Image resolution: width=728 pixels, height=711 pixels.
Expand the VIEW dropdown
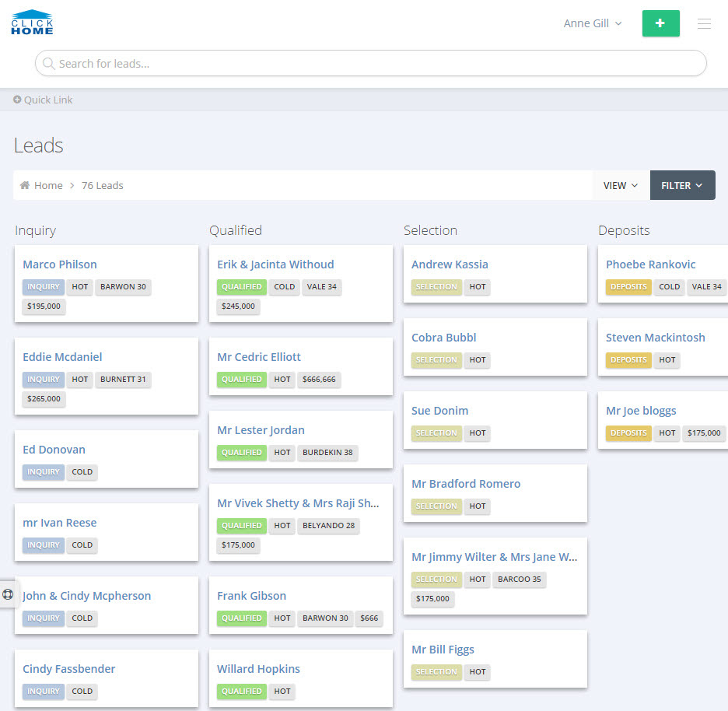pos(621,185)
